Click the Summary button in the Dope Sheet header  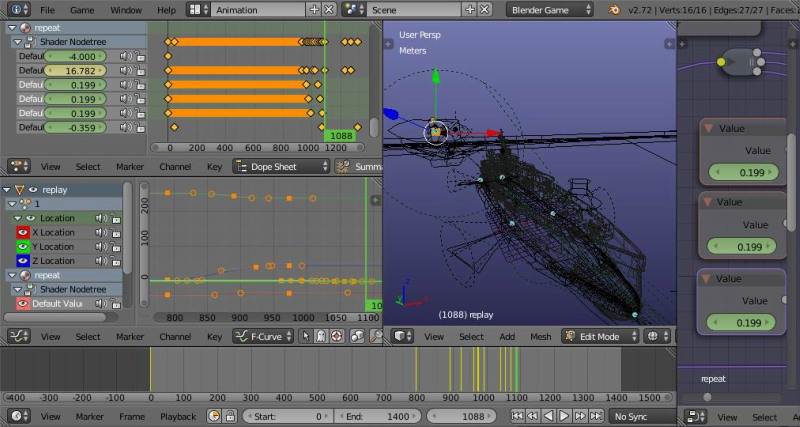[x=358, y=167]
